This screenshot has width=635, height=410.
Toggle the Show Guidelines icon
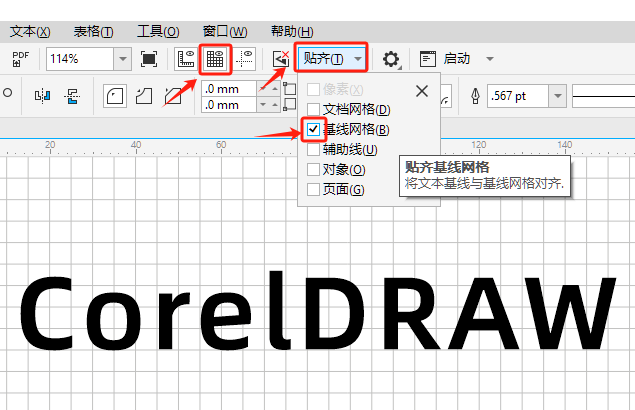[245, 59]
